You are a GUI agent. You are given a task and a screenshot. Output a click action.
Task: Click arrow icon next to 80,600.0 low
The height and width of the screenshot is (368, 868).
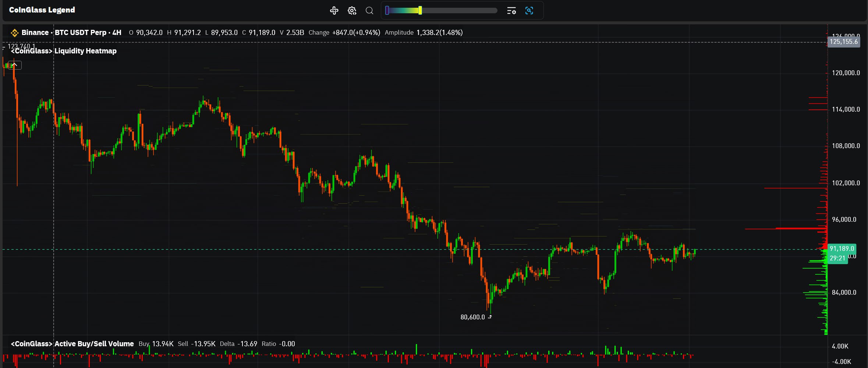pos(490,317)
